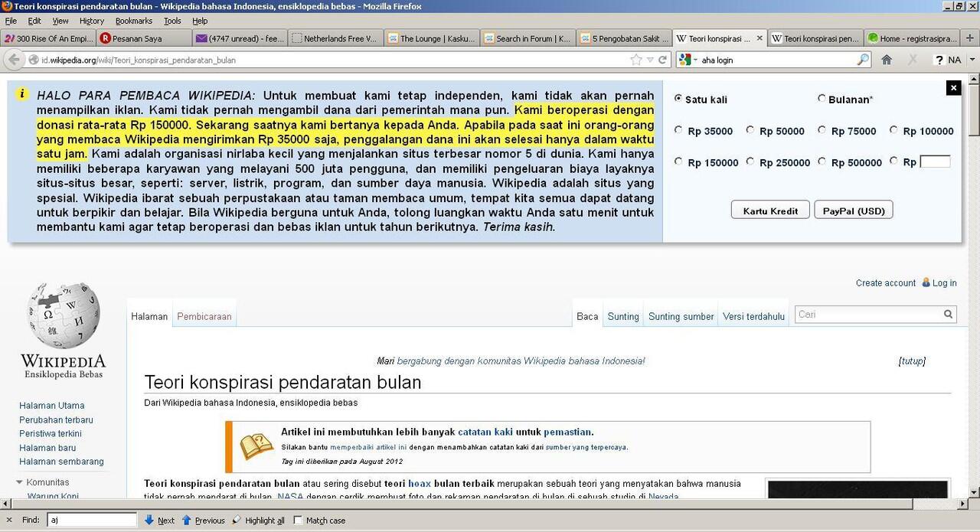980x532 pixels.
Task: Select the Satu kali radio button
Action: point(678,99)
